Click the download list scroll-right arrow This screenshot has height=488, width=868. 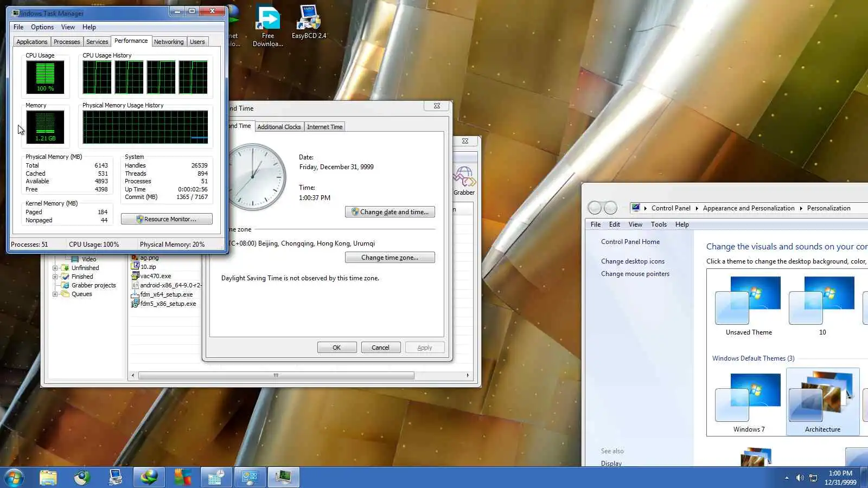click(x=468, y=375)
